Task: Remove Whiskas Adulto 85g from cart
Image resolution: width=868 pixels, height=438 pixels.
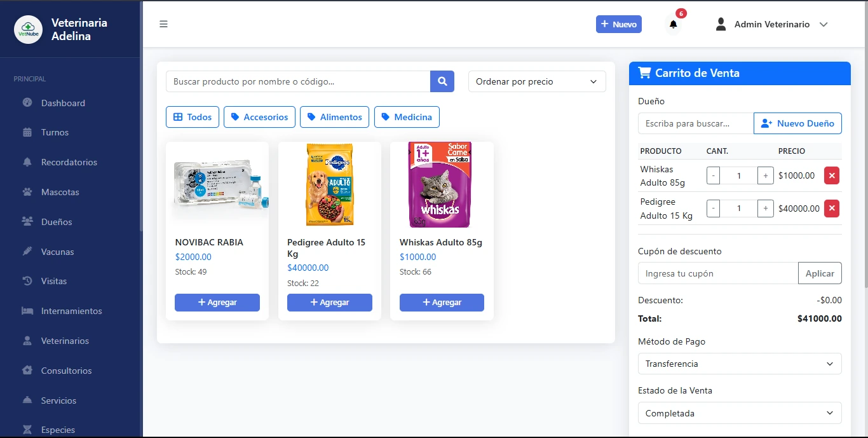Action: [x=832, y=175]
